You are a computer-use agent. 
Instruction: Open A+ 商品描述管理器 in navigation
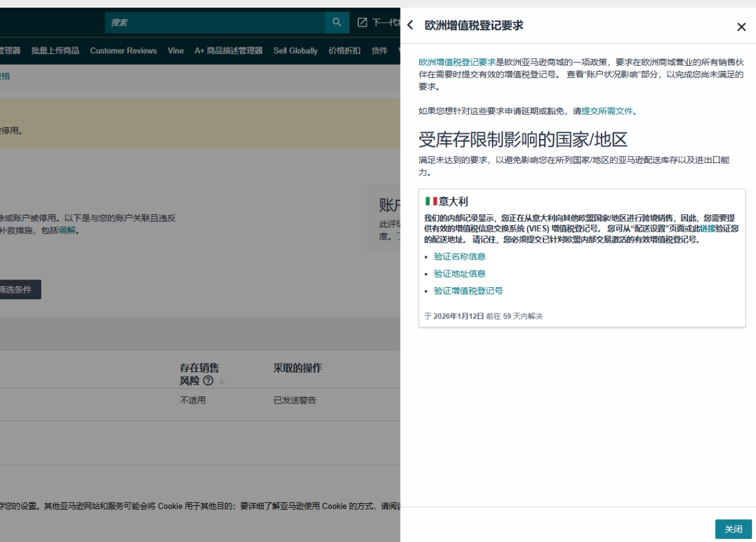click(x=229, y=51)
